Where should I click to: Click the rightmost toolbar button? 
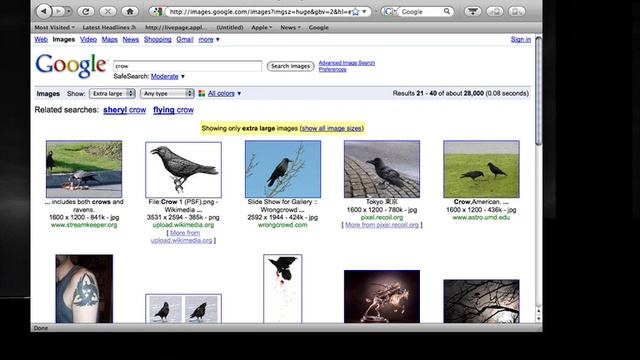coord(516,11)
